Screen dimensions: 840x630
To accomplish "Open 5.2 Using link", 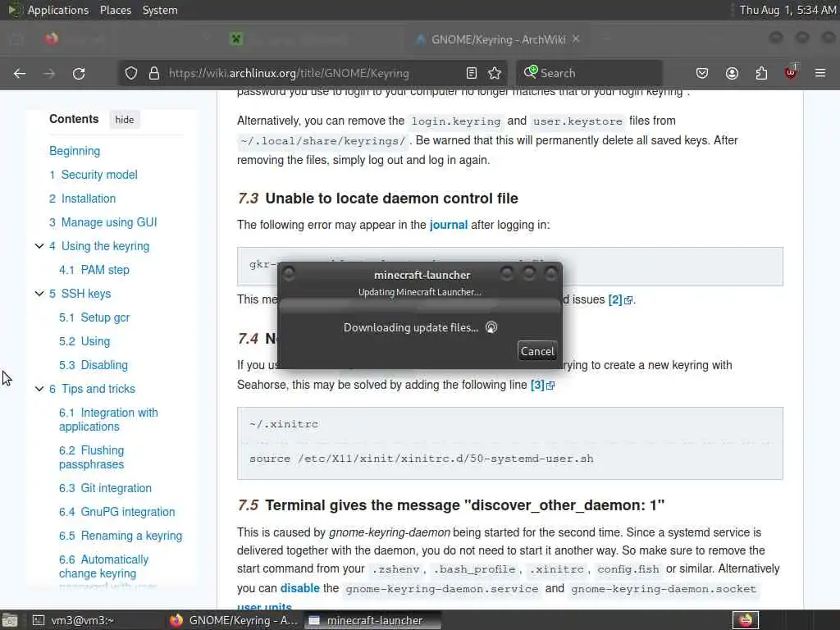I will pos(84,341).
